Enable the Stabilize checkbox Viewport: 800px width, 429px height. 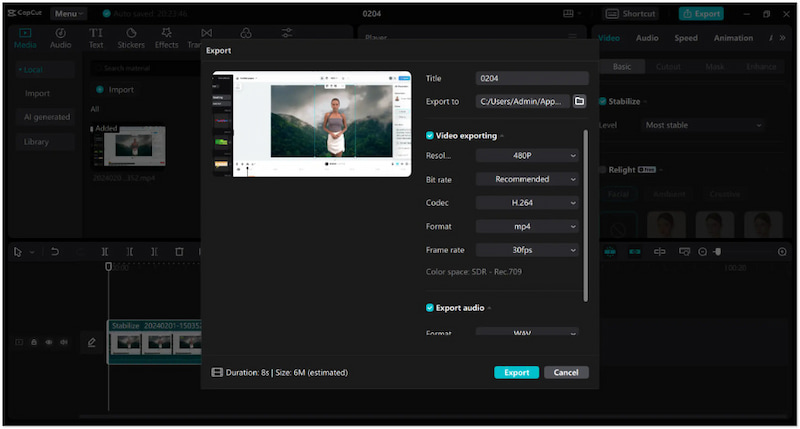coord(603,101)
